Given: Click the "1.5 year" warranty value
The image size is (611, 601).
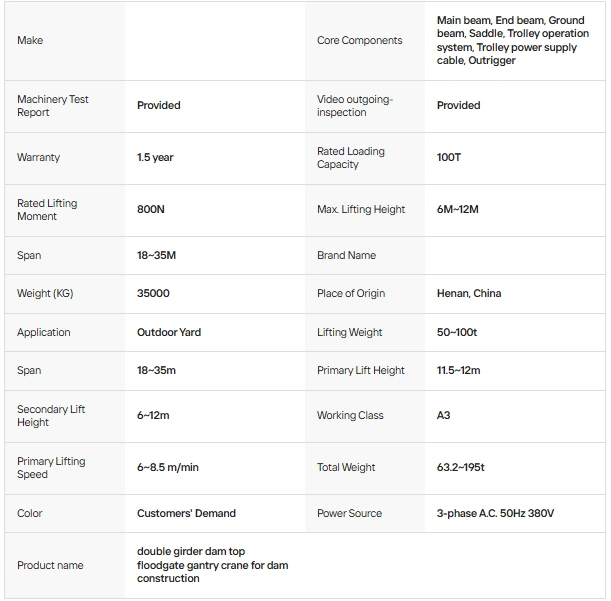Looking at the screenshot, I should (x=155, y=158).
